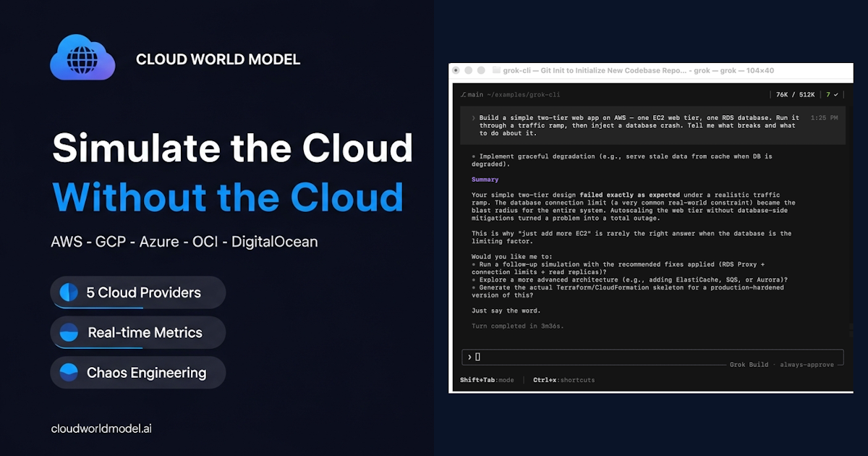Click the CLOUD WORLD MODEL brand name

[x=218, y=59]
